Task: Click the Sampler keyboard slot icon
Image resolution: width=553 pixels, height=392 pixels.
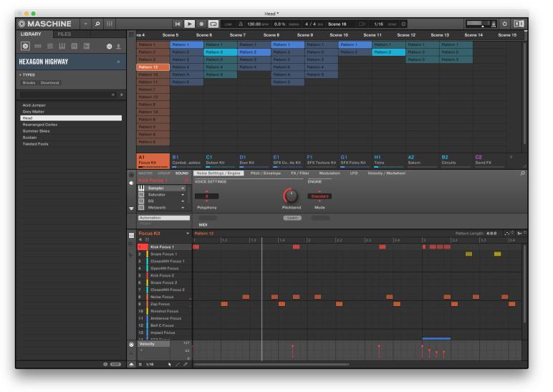Action: pyautogui.click(x=141, y=188)
